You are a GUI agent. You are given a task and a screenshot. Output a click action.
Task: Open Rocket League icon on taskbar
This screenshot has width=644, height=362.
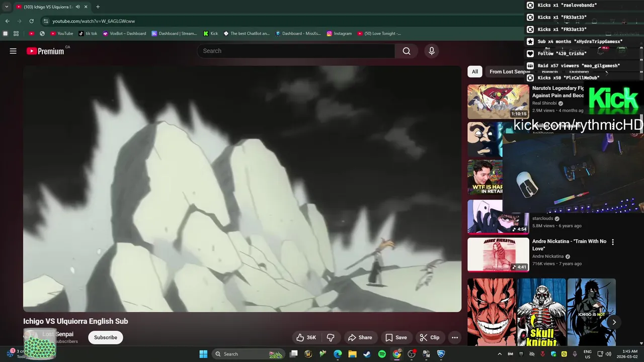(441, 354)
